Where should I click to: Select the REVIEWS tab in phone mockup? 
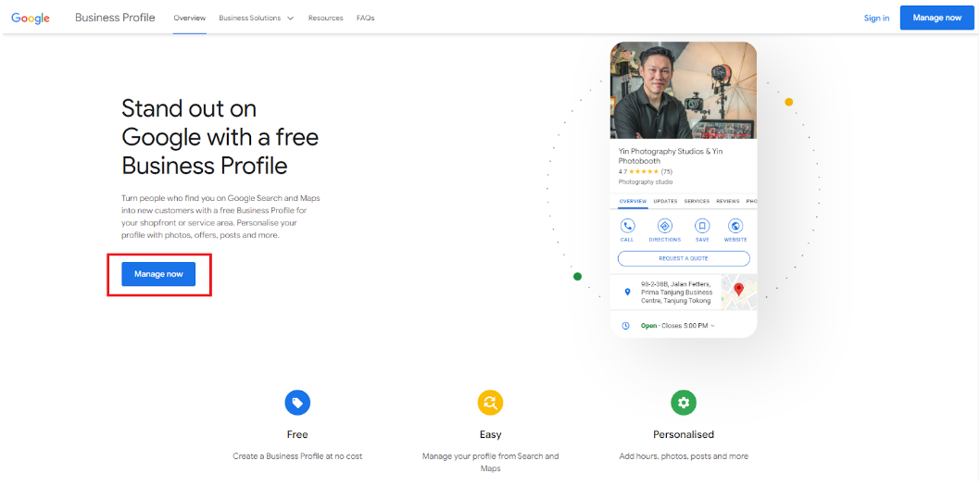click(x=727, y=202)
